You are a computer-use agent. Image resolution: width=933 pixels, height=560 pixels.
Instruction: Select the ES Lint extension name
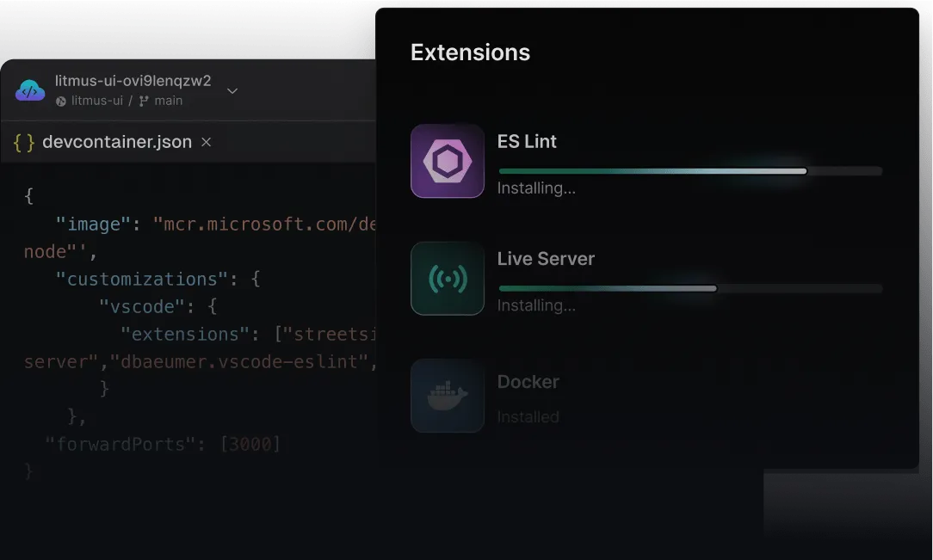pyautogui.click(x=527, y=141)
